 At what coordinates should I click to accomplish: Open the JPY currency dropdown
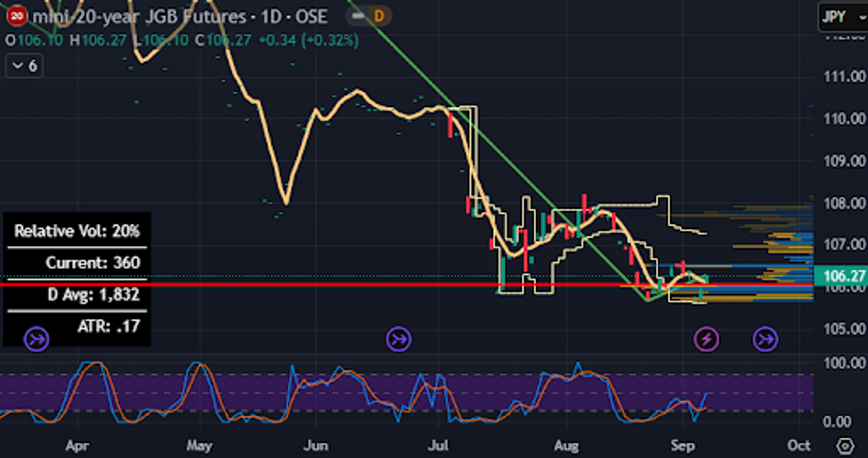842,17
